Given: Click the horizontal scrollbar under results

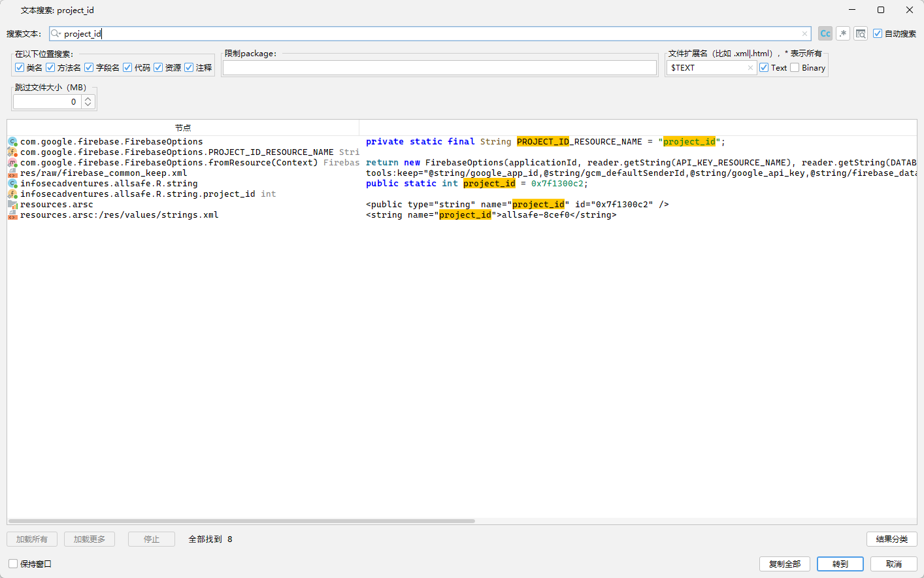Looking at the screenshot, I should point(242,521).
